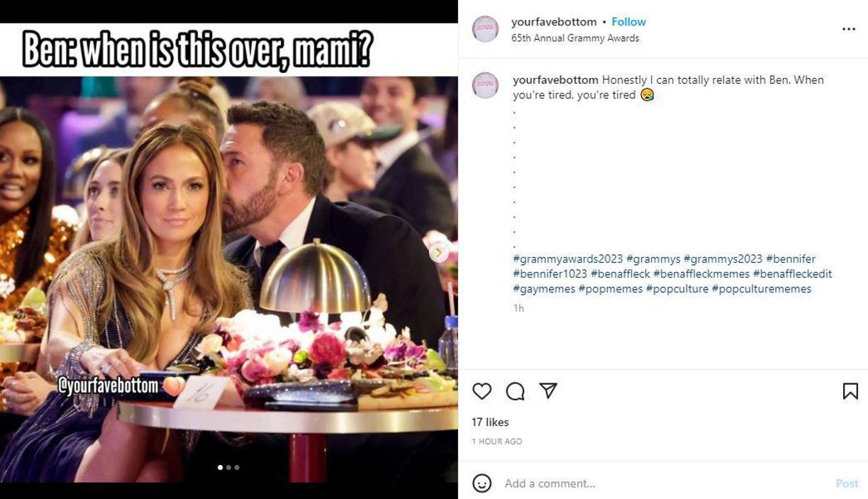Click the 1h timestamp link

(x=518, y=307)
